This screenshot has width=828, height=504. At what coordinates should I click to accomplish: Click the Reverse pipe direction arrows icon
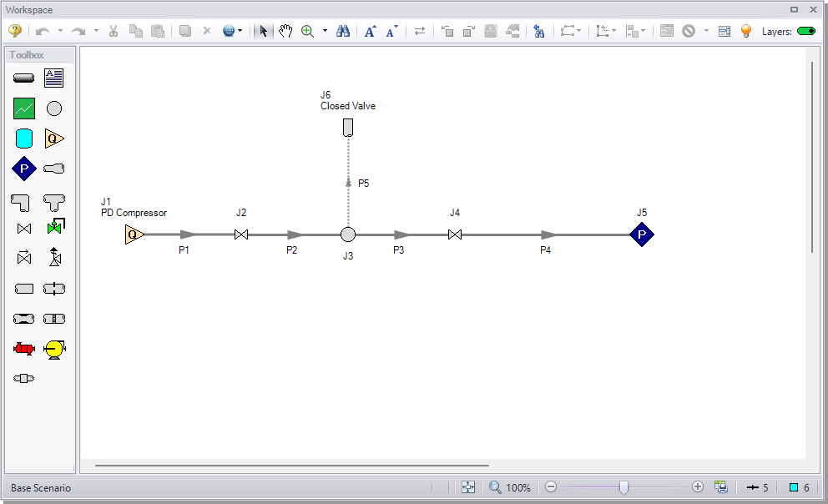point(420,31)
